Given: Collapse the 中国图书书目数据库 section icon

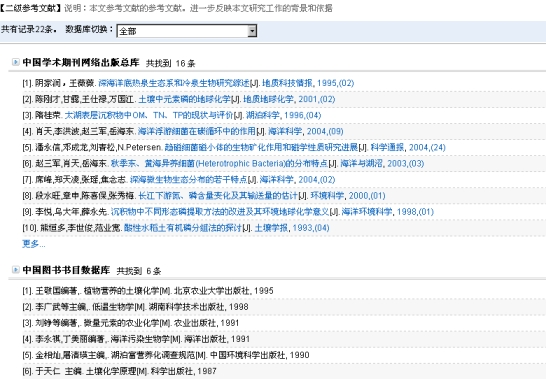Looking at the screenshot, I should pos(16,270).
